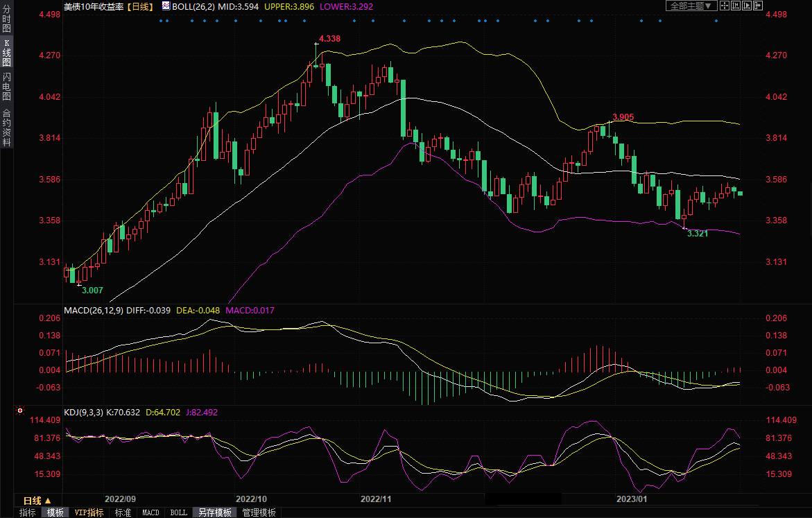Image resolution: width=812 pixels, height=518 pixels.
Task: Click the KDJ panel red circle icon
Action: [19, 411]
